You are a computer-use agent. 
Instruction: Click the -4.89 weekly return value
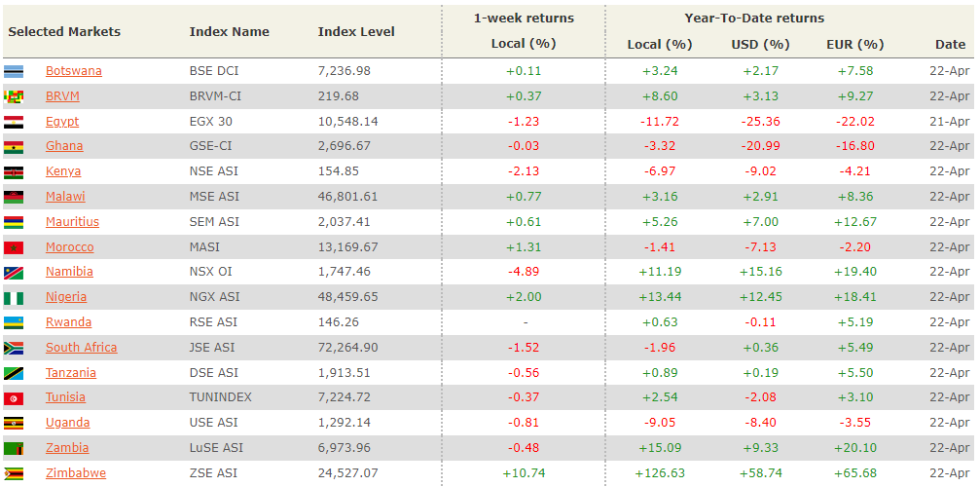(x=524, y=272)
